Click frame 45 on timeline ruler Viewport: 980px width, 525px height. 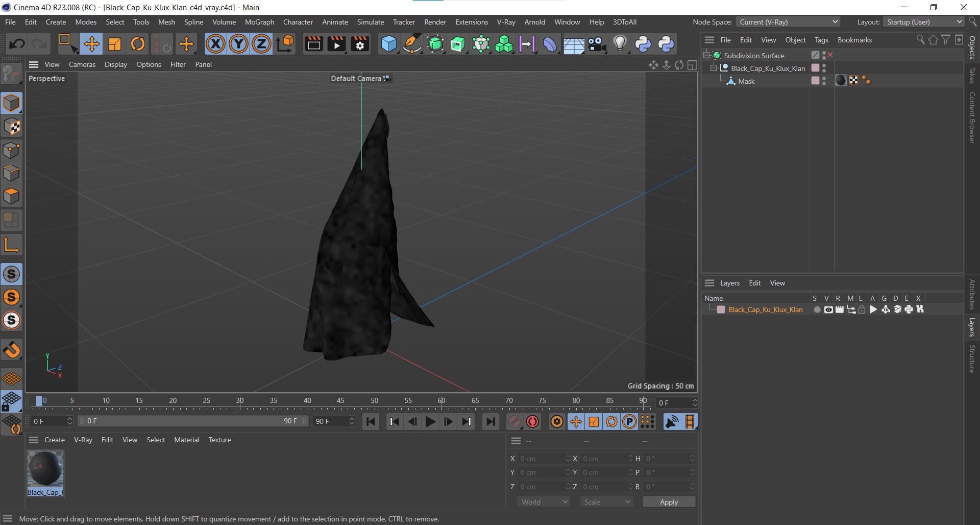click(340, 401)
